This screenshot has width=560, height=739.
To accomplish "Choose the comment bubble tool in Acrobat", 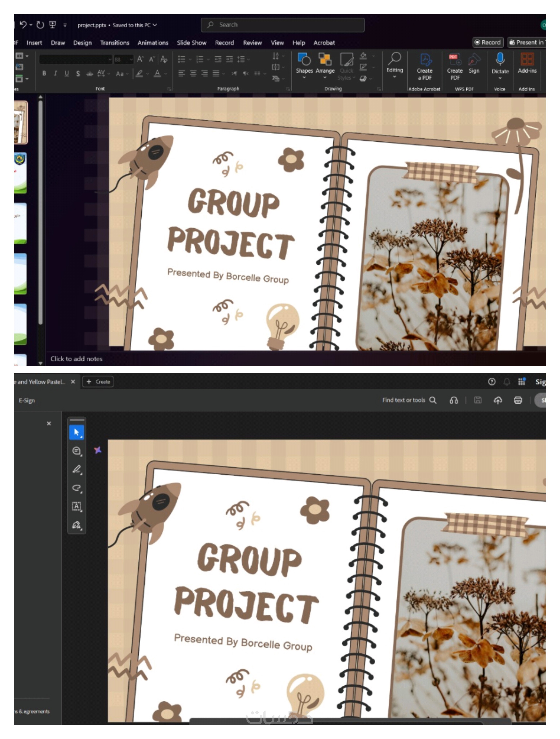I will point(76,451).
